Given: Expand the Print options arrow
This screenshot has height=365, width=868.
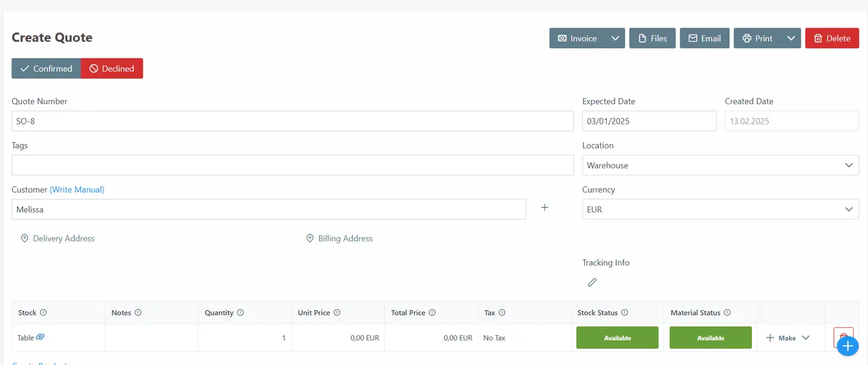Looking at the screenshot, I should (x=791, y=38).
